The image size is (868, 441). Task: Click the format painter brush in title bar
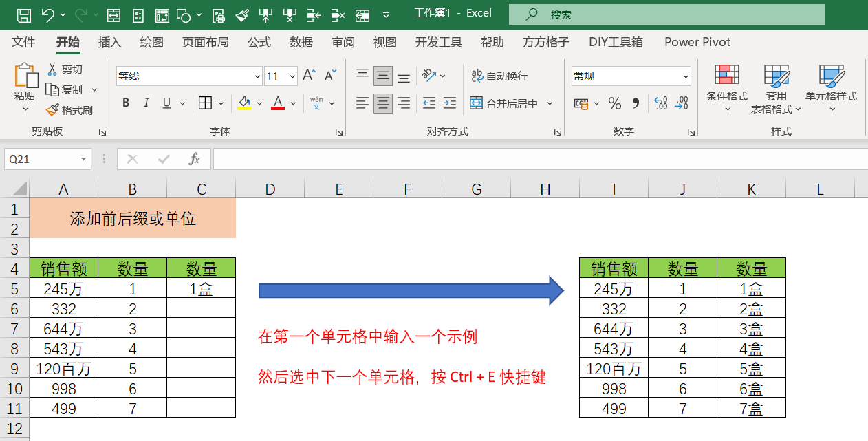point(242,14)
